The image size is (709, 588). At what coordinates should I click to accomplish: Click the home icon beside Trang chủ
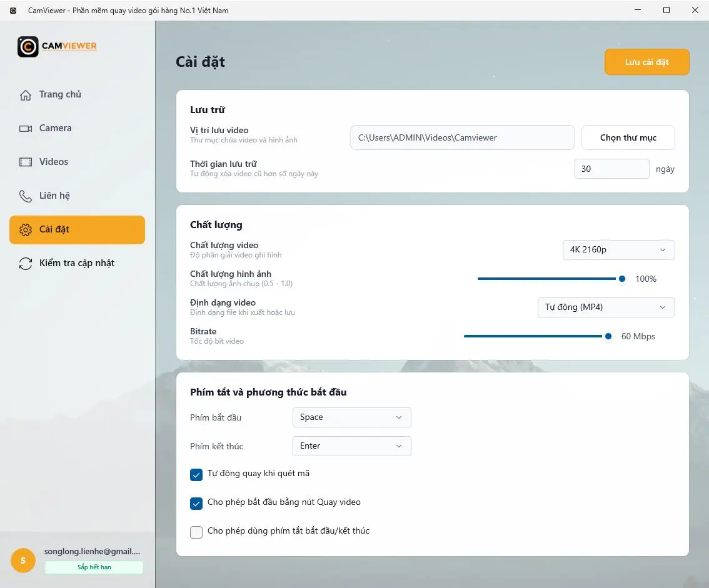click(25, 95)
